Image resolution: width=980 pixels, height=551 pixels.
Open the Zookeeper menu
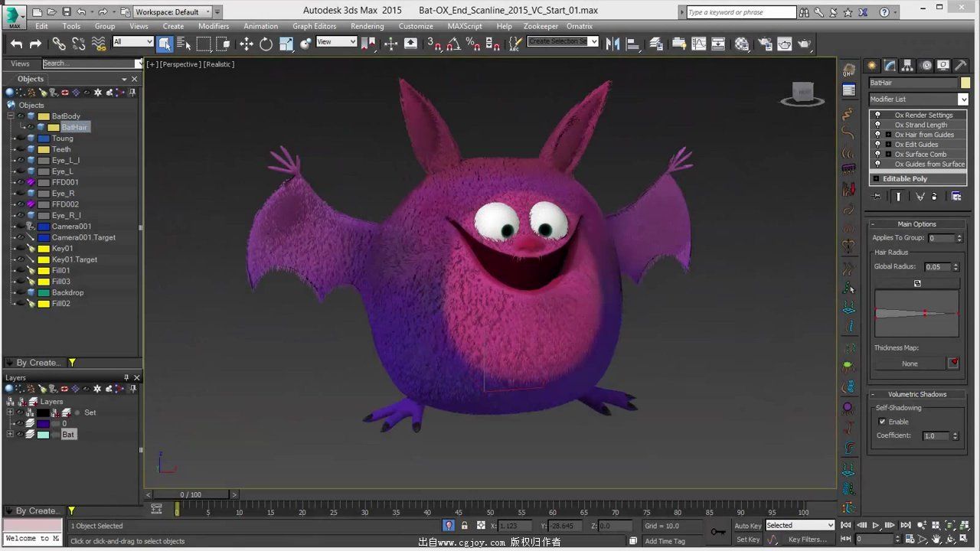(x=541, y=26)
